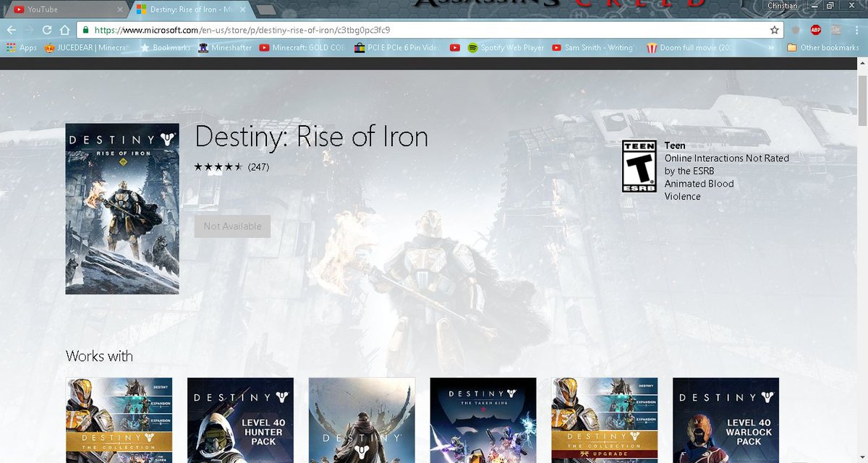The height and width of the screenshot is (463, 868).
Task: Open the base Destiny game card
Action: 362,420
